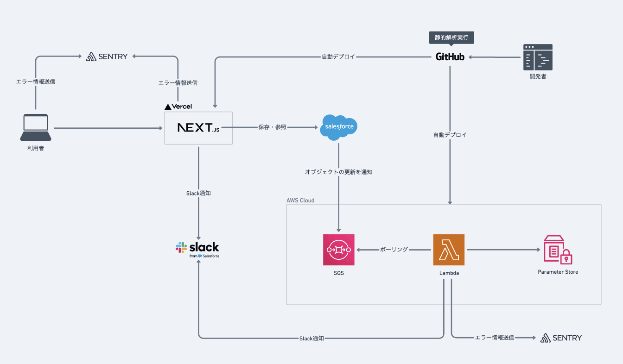Click エラー情報送信 label above Vercel
Viewport: 623px width, 364px height.
[178, 83]
